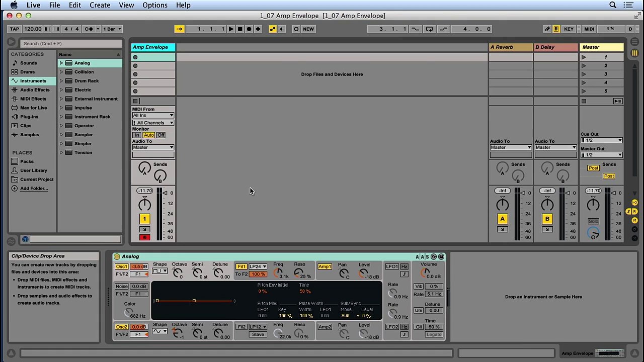Enable KEY map mode

(x=569, y=29)
